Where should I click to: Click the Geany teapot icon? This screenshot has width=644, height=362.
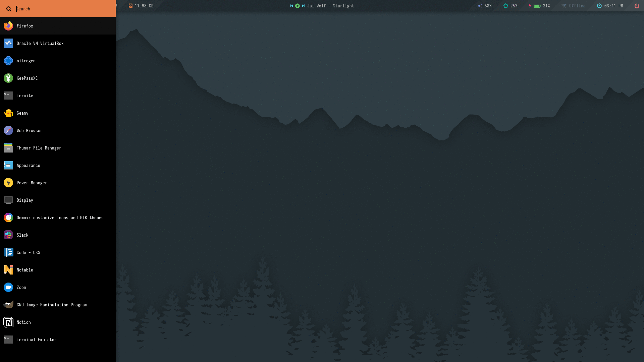(8, 113)
